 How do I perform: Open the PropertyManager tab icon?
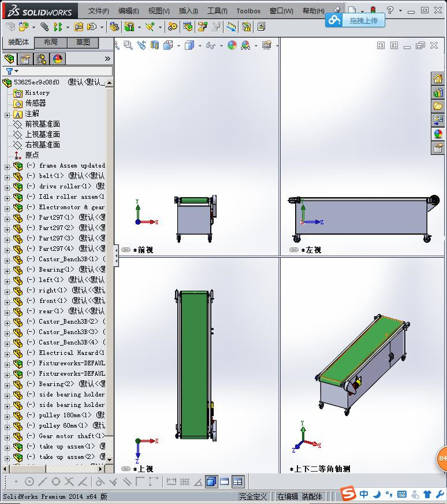(x=25, y=59)
